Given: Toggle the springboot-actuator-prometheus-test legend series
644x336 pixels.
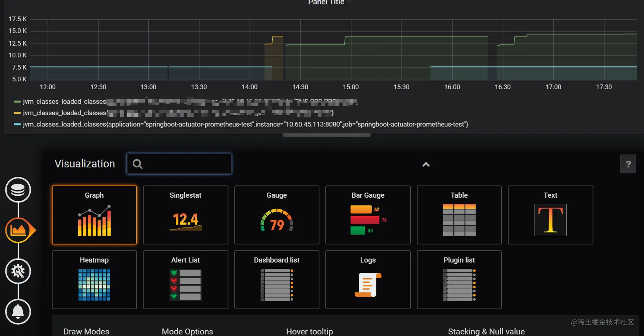Looking at the screenshot, I should tap(241, 125).
